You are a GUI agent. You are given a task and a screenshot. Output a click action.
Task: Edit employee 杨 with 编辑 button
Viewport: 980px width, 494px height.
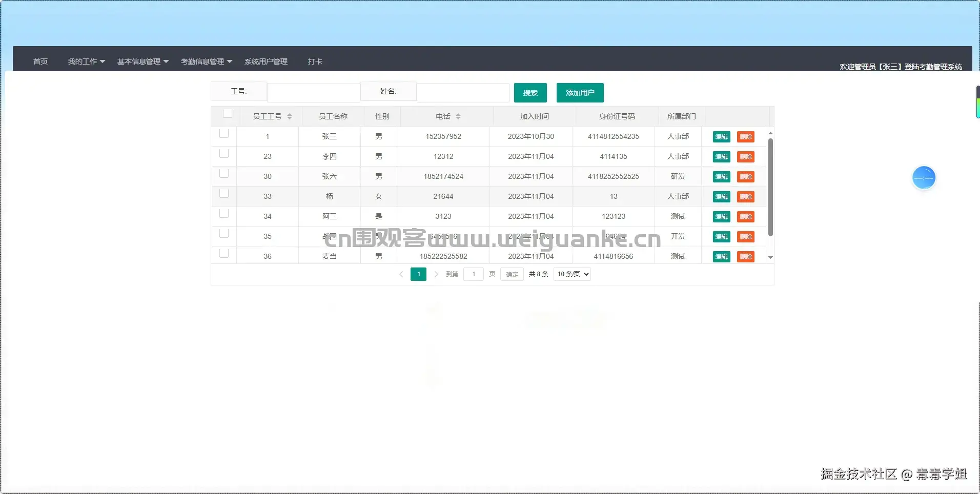tap(722, 197)
